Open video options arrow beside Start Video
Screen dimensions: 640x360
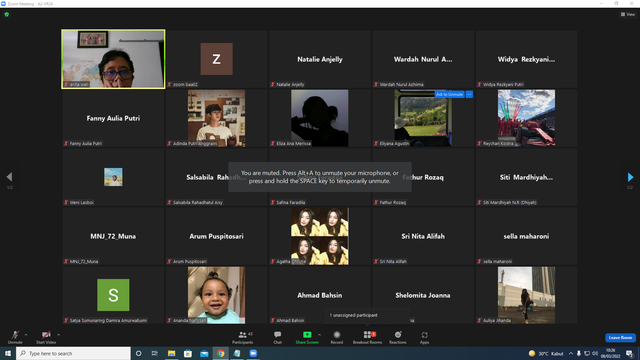click(58, 335)
